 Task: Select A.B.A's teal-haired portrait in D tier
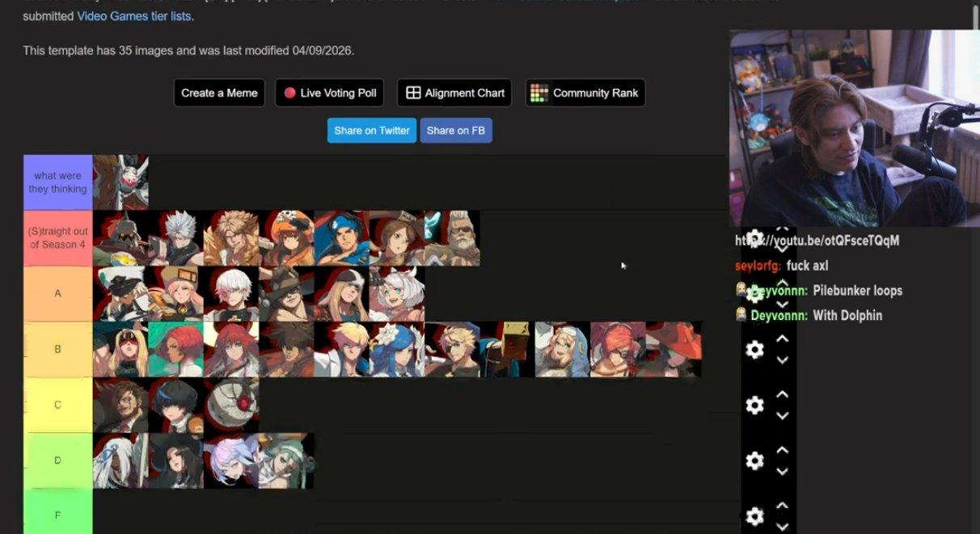(x=286, y=460)
